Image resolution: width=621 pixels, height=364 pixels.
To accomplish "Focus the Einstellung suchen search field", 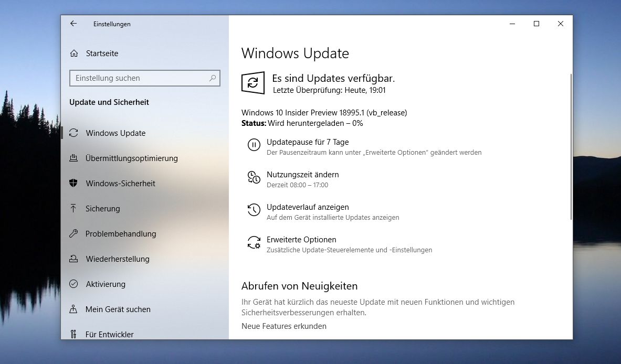I will (x=144, y=78).
